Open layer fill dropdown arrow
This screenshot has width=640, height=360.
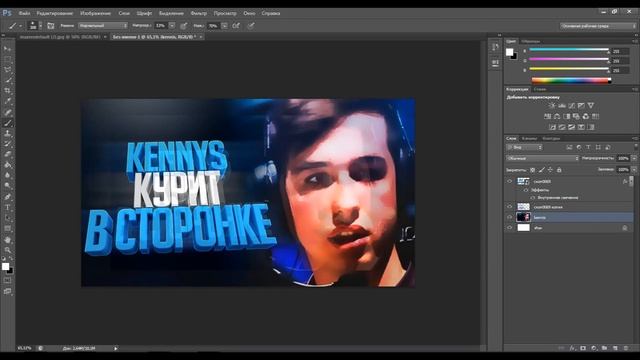634,169
